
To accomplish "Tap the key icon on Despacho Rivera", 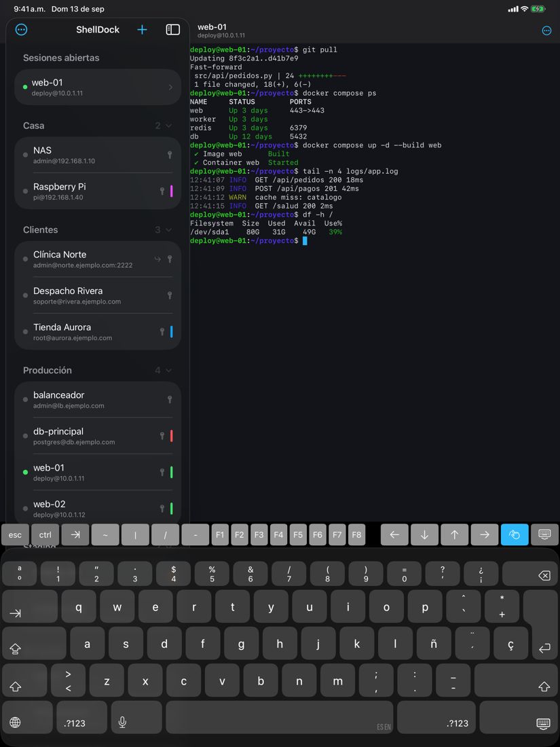I will (170, 295).
